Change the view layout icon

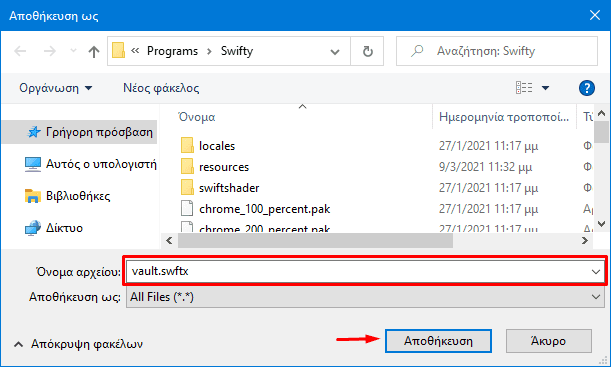[524, 88]
